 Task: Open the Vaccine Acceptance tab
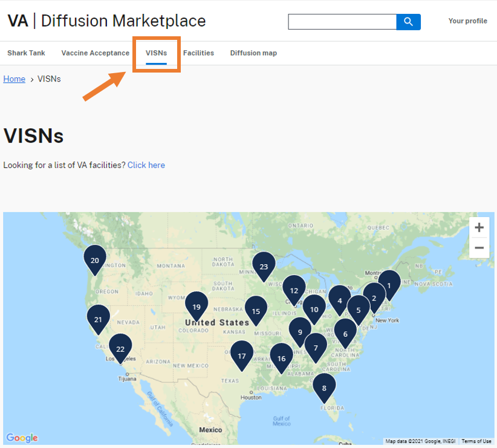(x=96, y=53)
